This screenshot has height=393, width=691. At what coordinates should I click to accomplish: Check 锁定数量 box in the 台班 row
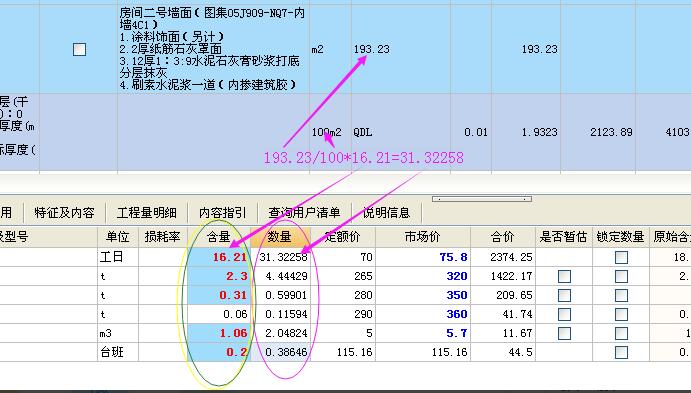point(621,352)
